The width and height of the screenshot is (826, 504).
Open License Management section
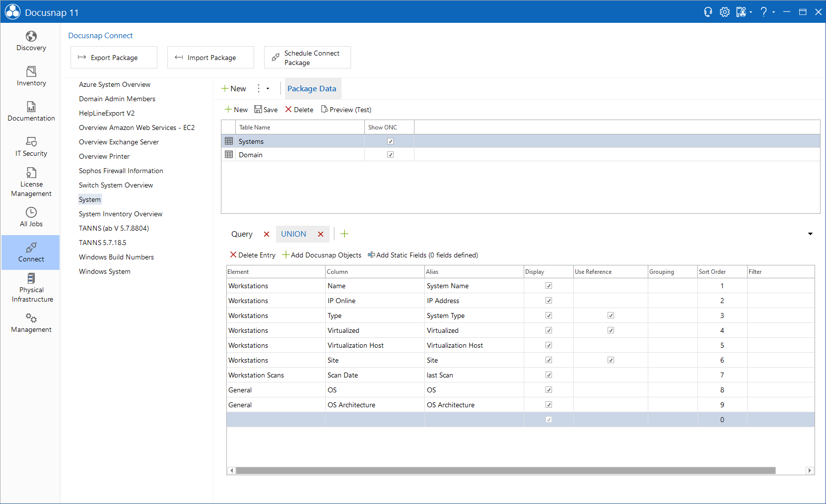pyautogui.click(x=31, y=182)
